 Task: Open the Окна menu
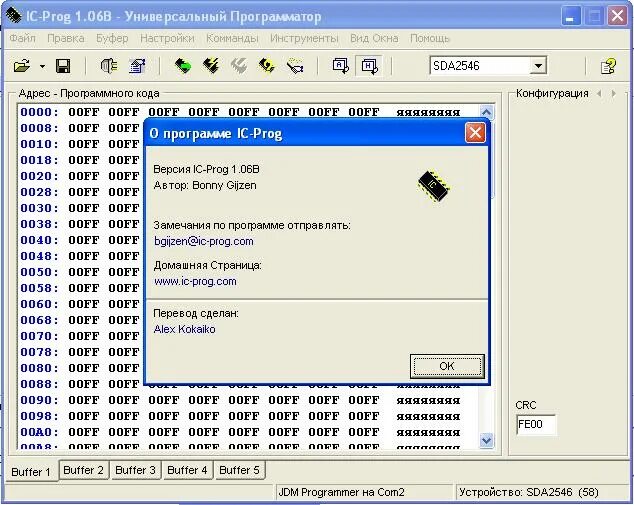pos(385,38)
